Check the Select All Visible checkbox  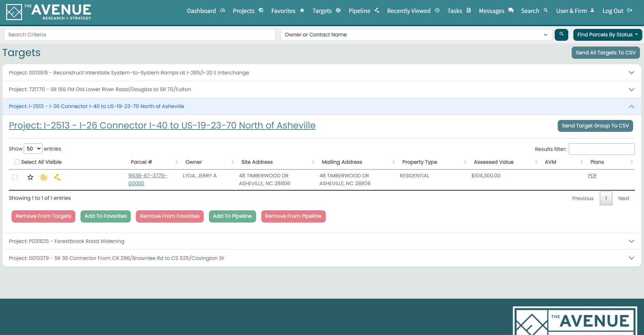tap(17, 162)
